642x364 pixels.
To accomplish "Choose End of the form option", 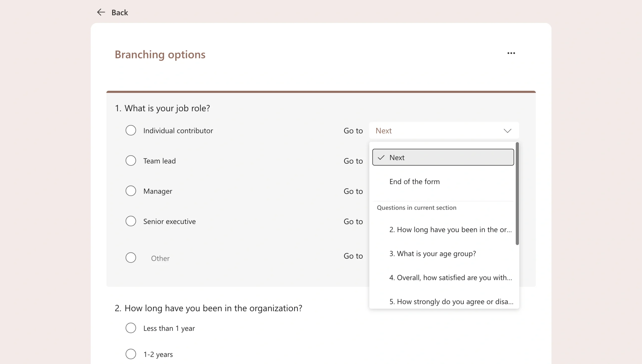I will coord(443,182).
